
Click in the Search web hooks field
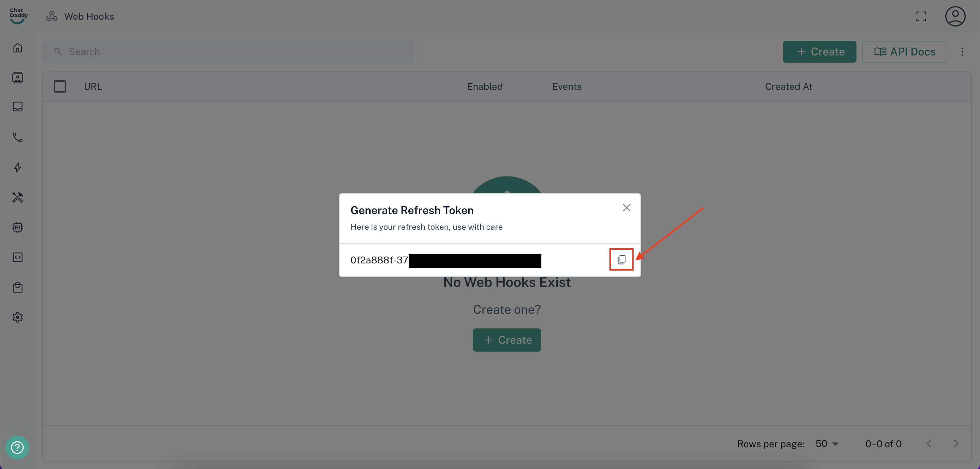228,52
